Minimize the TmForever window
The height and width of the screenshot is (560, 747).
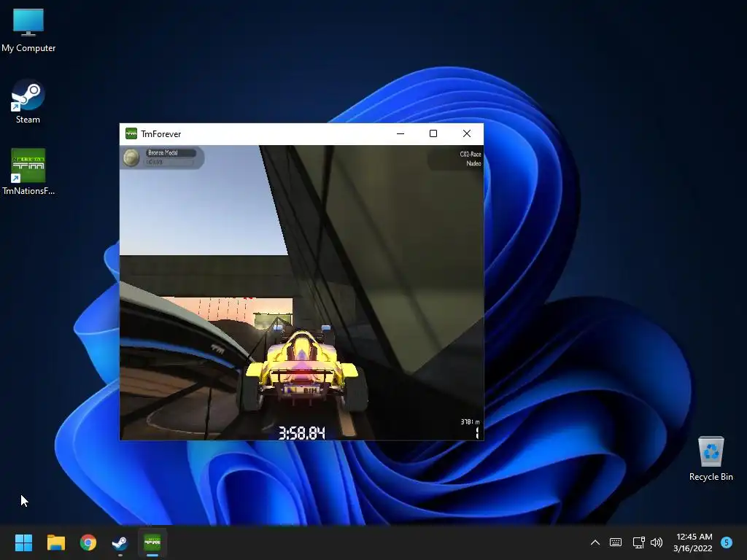pos(400,134)
